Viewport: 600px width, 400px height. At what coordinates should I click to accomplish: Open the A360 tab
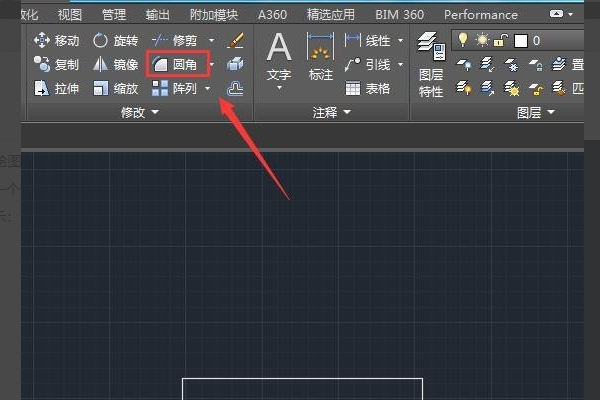coord(272,15)
